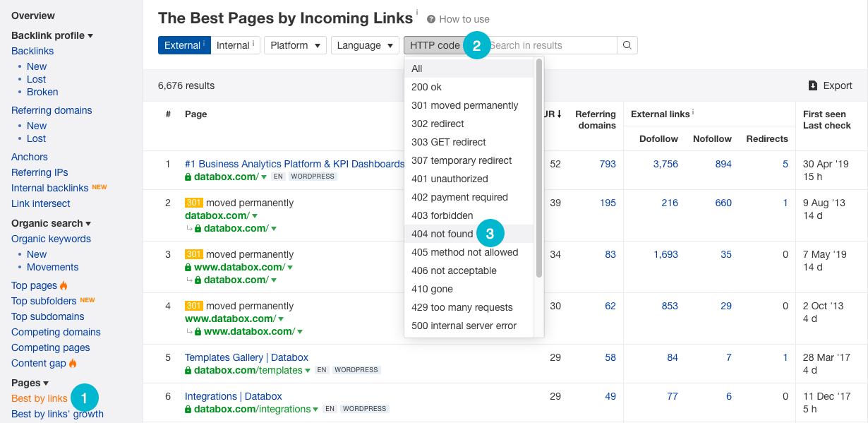This screenshot has width=868, height=423.
Task: Open the Templates Gallery | Databox page link
Action: (x=246, y=357)
